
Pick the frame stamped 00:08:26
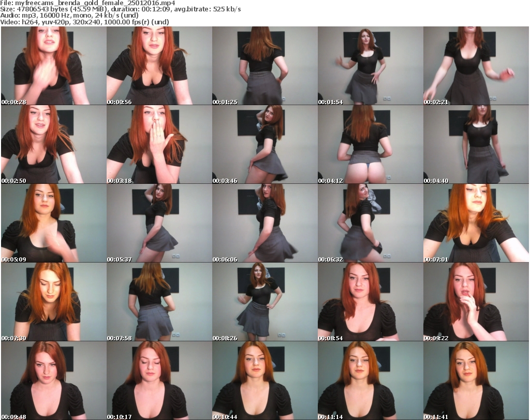pos(264,302)
